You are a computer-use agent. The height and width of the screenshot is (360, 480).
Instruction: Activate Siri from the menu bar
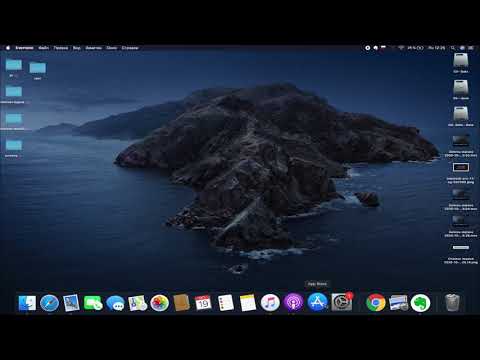coord(462,48)
